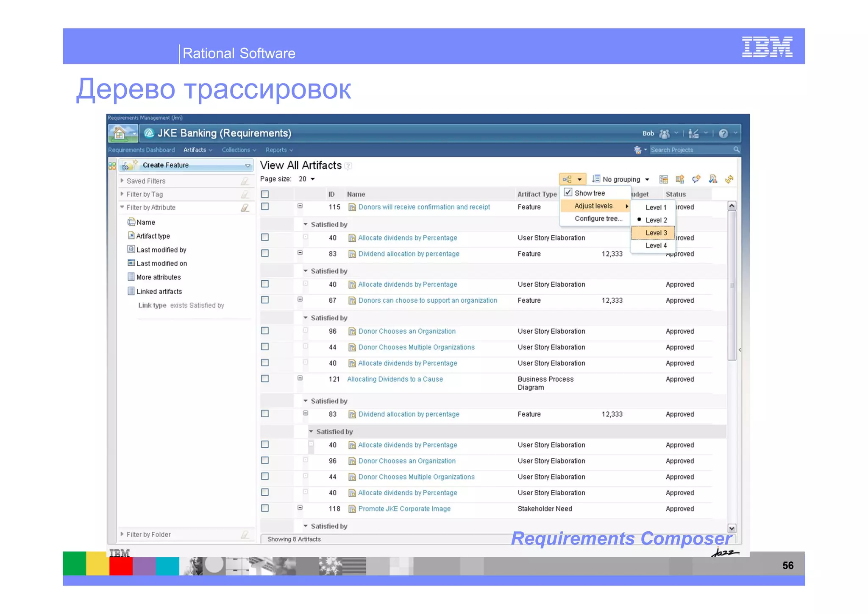This screenshot has height=614, width=868.
Task: Click the configure columns toolbar icon
Action: [664, 179]
